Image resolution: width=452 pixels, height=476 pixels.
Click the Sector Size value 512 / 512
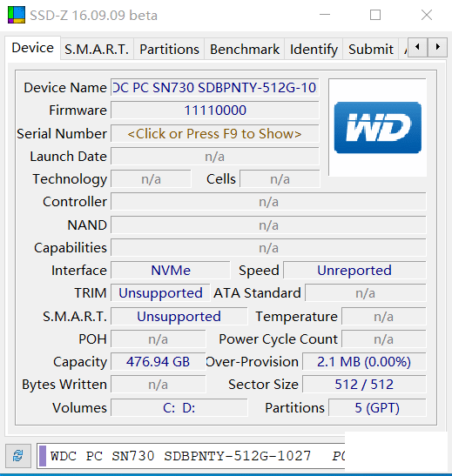364,385
